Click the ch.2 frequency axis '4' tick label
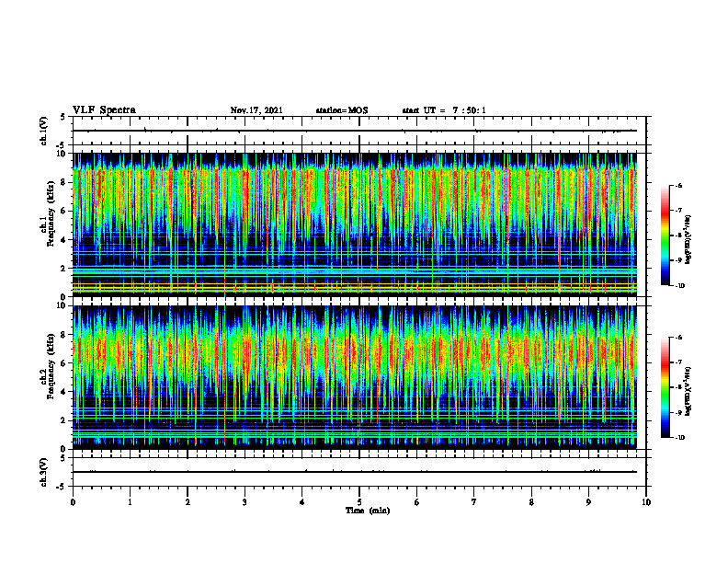728x563 pixels. pyautogui.click(x=65, y=392)
